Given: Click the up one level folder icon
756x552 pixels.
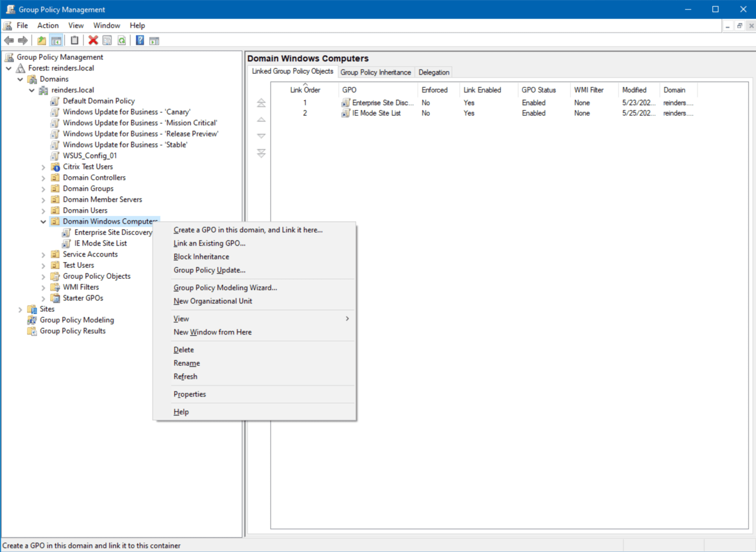Looking at the screenshot, I should click(41, 40).
